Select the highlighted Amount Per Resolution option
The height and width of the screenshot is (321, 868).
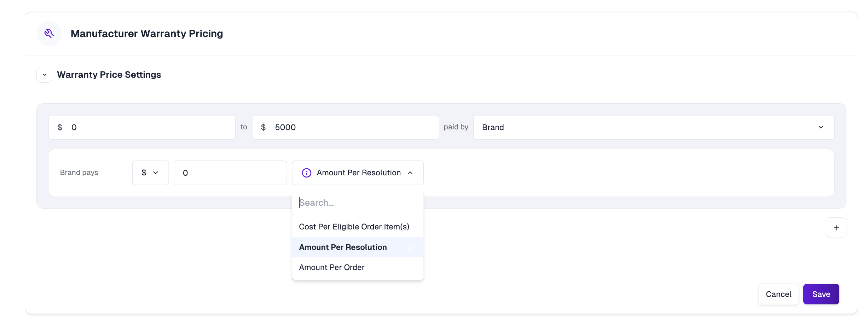358,247
